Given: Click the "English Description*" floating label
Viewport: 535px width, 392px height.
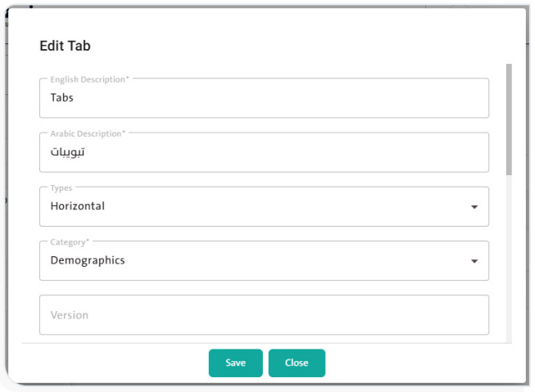Looking at the screenshot, I should click(89, 79).
